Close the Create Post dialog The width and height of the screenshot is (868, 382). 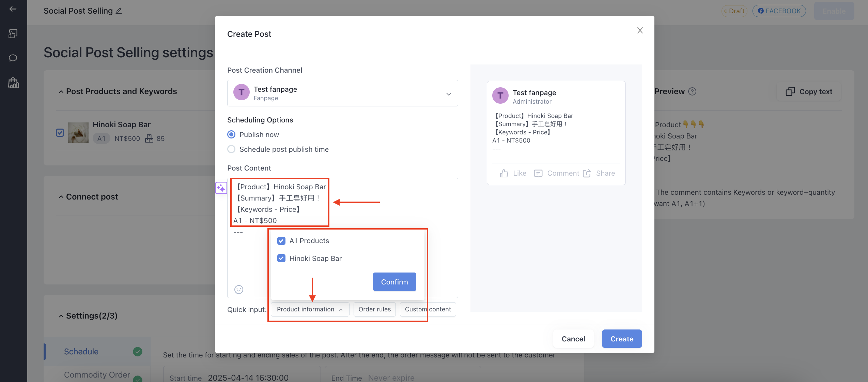[x=640, y=30]
